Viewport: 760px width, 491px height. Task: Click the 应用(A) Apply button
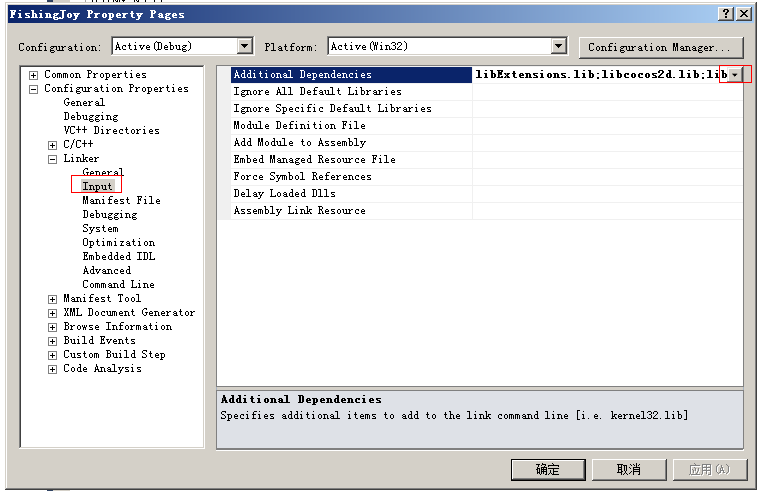[710, 469]
